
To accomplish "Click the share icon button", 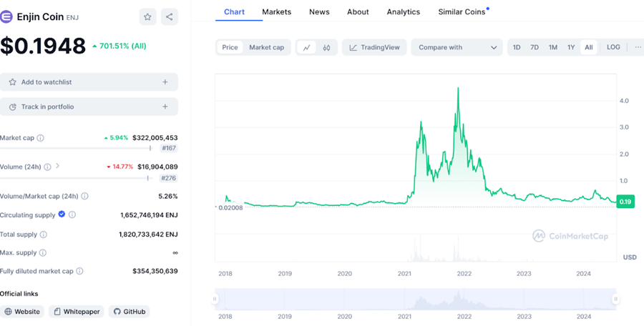I will pyautogui.click(x=169, y=17).
